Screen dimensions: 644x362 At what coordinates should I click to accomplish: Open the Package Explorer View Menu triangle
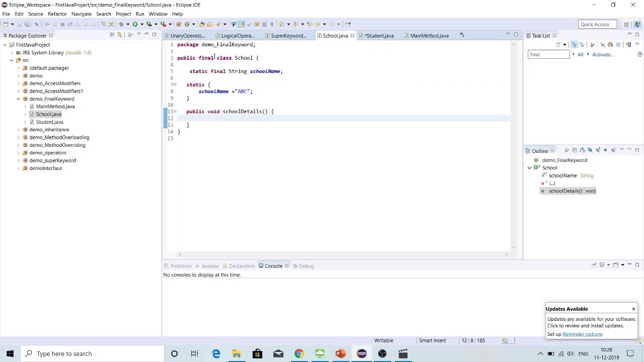(138, 35)
